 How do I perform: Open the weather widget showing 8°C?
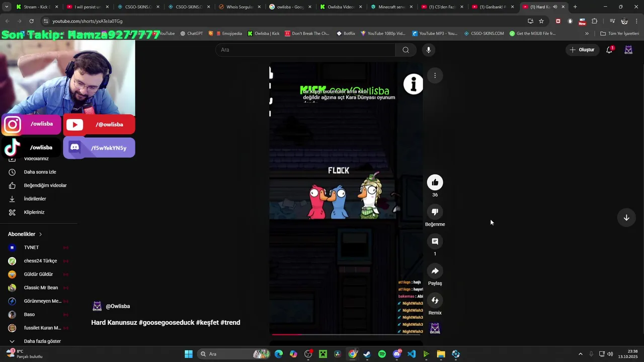coord(25,354)
